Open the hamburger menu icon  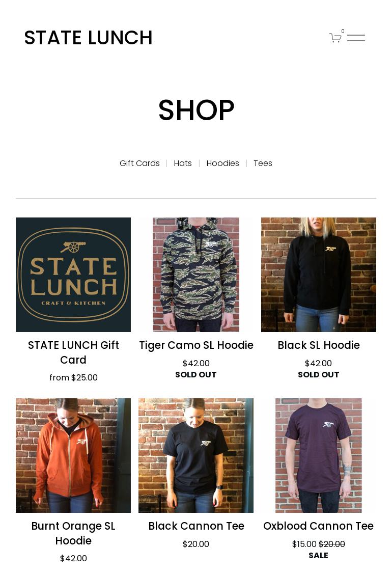pyautogui.click(x=356, y=37)
